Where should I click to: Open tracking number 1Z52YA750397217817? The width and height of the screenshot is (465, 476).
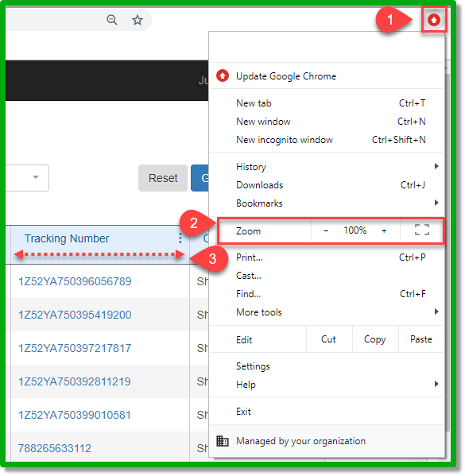click(75, 348)
